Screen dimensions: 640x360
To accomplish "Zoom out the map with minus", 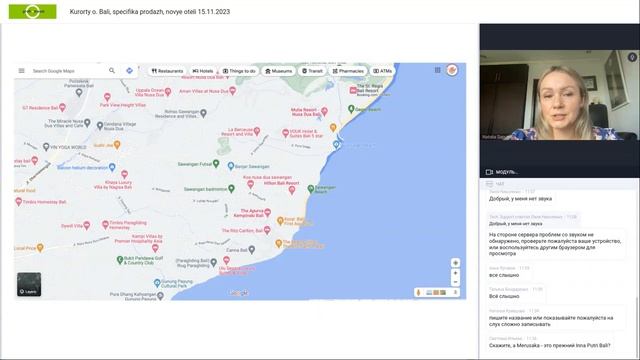I will click(x=456, y=282).
